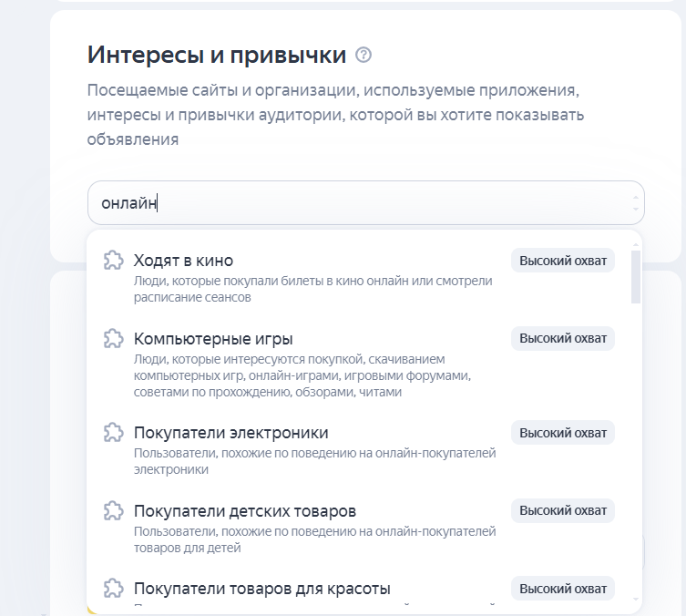
Task: Click the puzzle icon beside Компьютерные игры
Action: pos(113,339)
